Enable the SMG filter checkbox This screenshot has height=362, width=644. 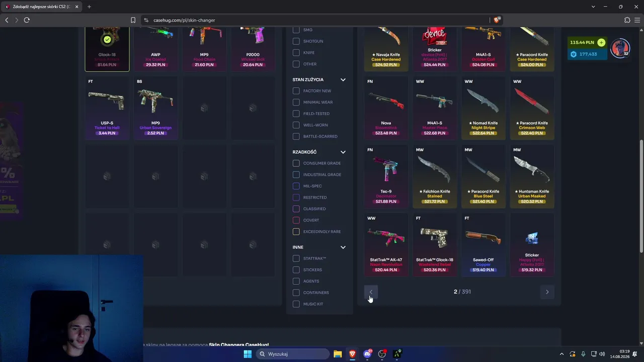click(x=296, y=30)
